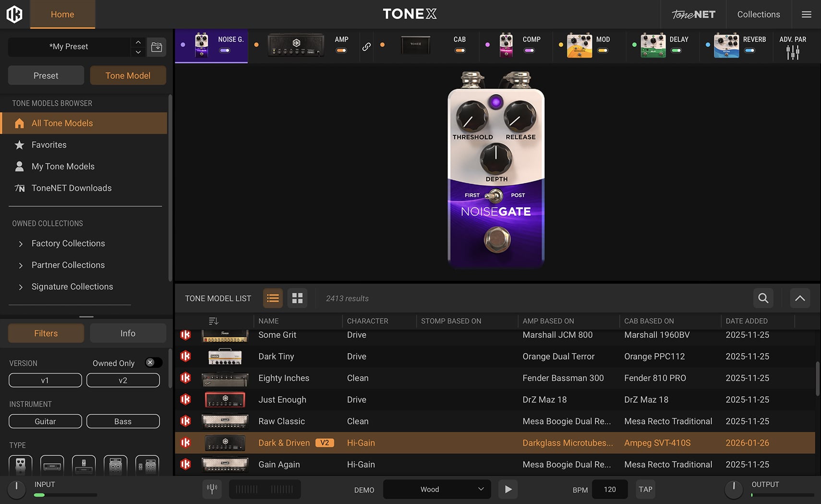Click the search magnifier in tone model list
The width and height of the screenshot is (821, 504).
(x=763, y=298)
